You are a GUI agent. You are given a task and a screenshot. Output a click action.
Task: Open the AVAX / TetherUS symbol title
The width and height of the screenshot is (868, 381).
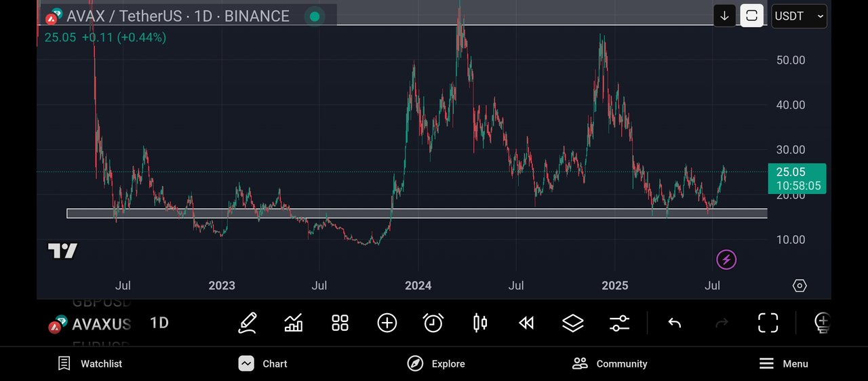[x=178, y=16]
